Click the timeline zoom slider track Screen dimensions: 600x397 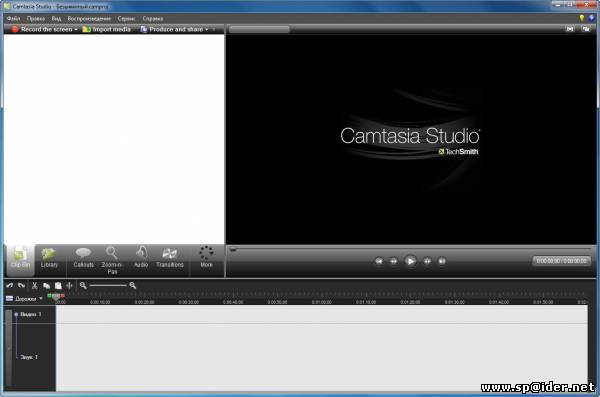pyautogui.click(x=108, y=285)
